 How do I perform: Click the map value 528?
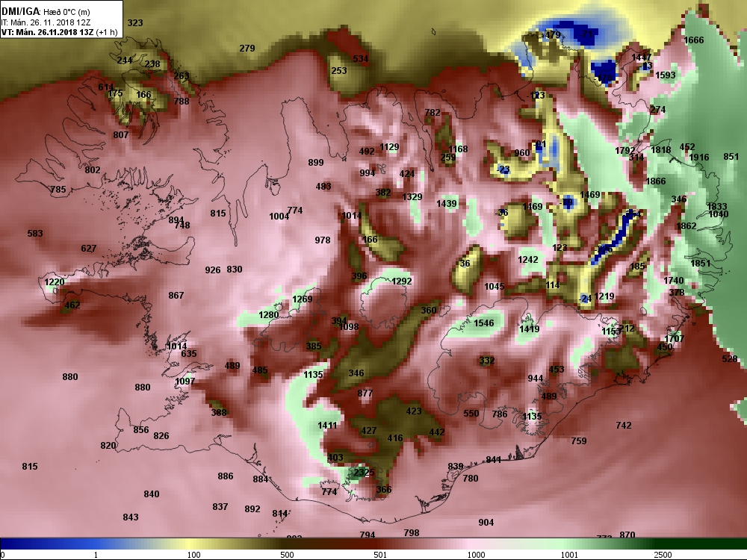pos(729,359)
